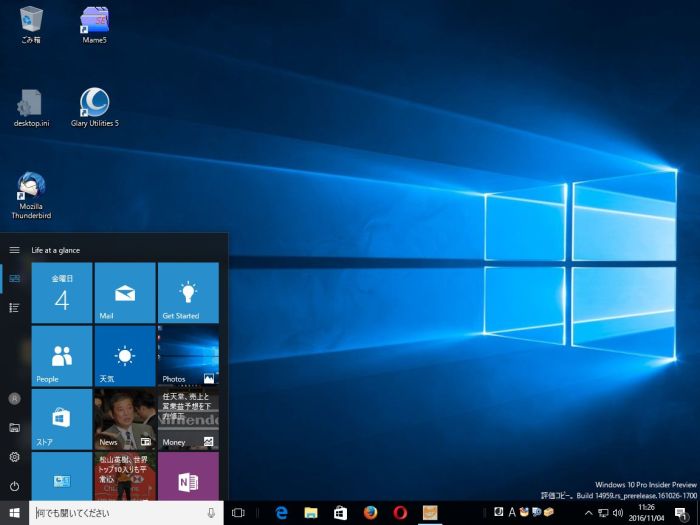The width and height of the screenshot is (700, 525).
Task: Open the weather tile
Action: point(125,355)
